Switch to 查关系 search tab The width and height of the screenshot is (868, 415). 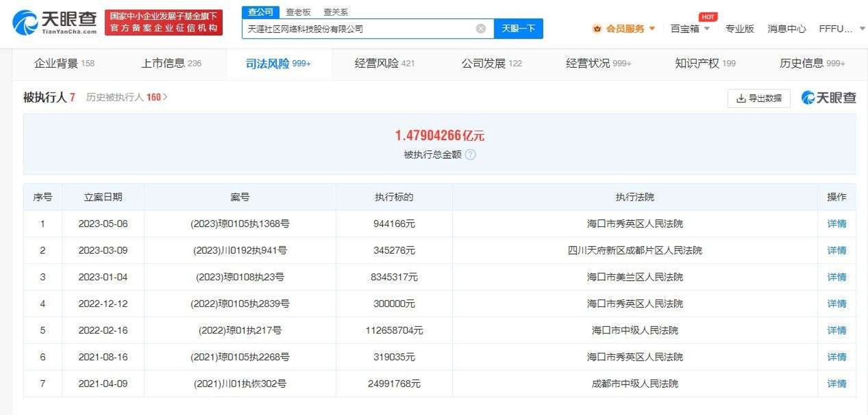pos(336,12)
